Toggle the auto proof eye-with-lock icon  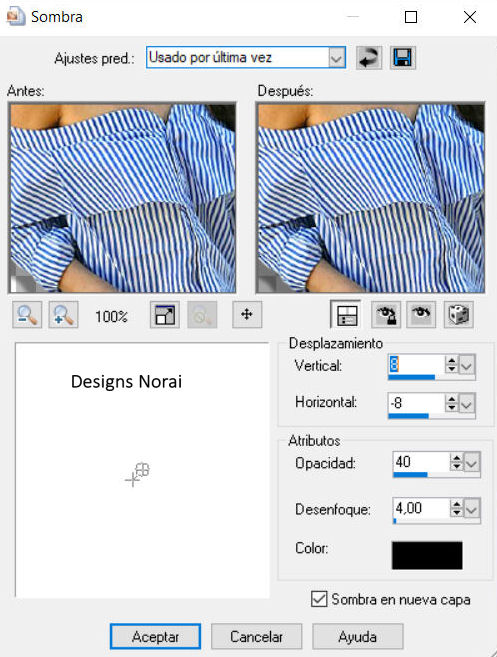tap(386, 314)
